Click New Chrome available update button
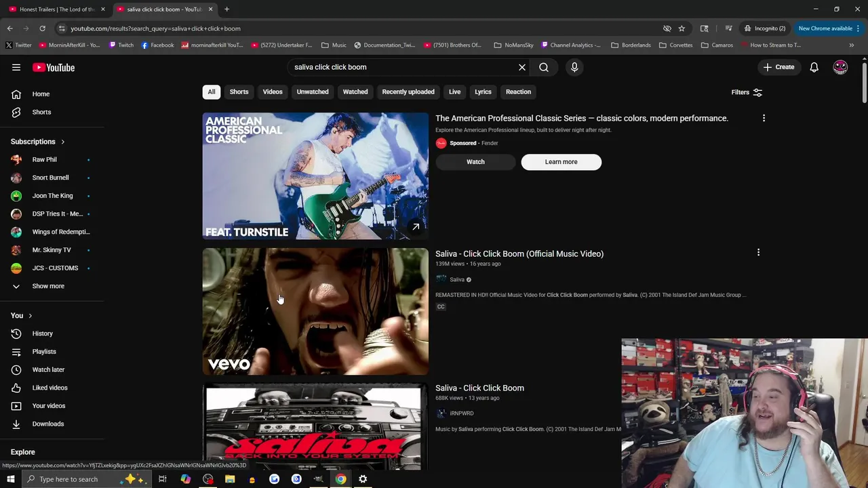The image size is (868, 488). (825, 28)
